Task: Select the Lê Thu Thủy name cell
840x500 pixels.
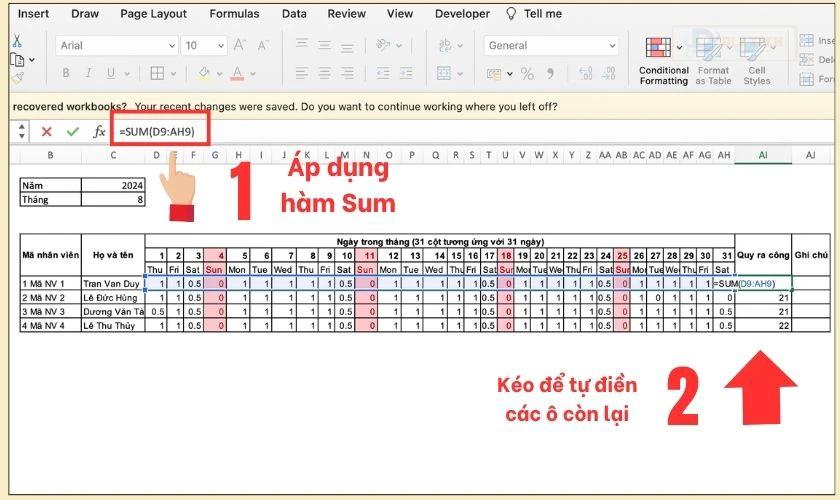Action: click(113, 325)
